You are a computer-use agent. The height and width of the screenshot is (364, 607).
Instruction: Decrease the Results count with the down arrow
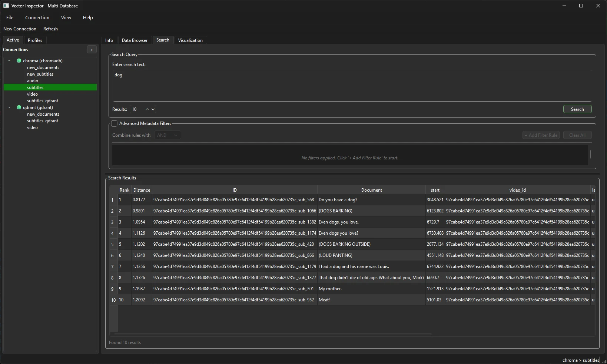(x=153, y=109)
